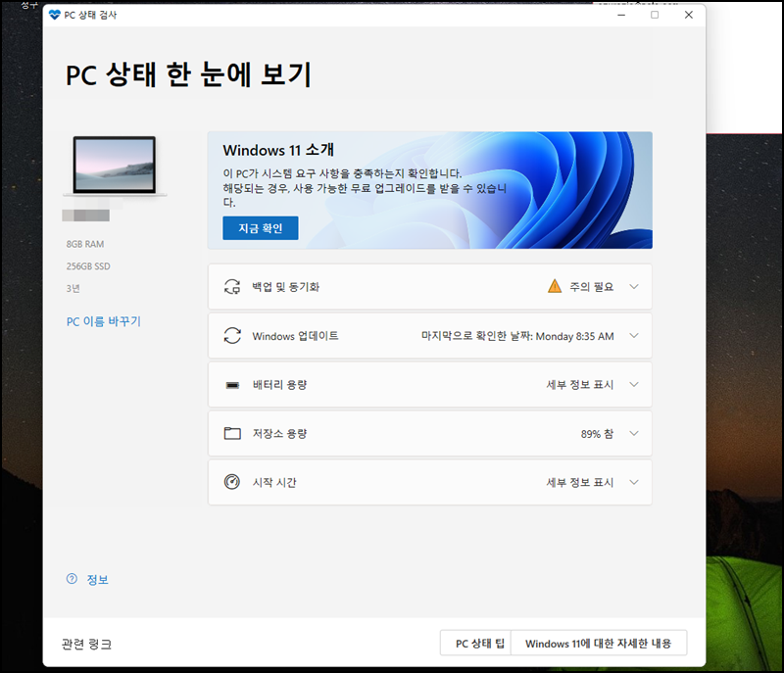Click the laptop thumbnail image
784x673 pixels.
coord(115,166)
